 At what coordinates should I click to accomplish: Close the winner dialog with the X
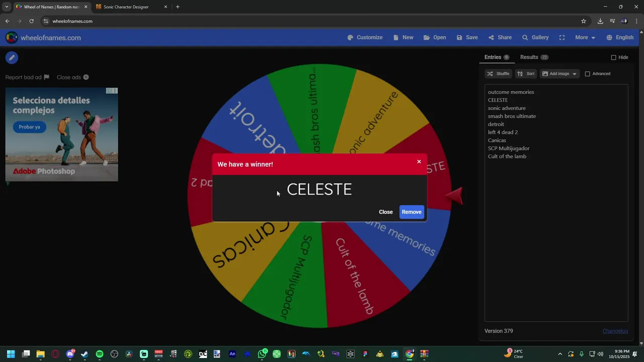(419, 161)
